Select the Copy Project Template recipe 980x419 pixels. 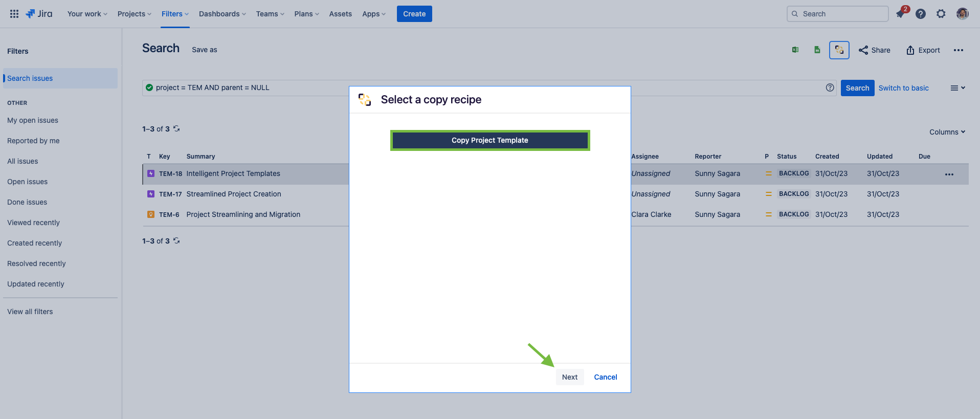tap(490, 140)
